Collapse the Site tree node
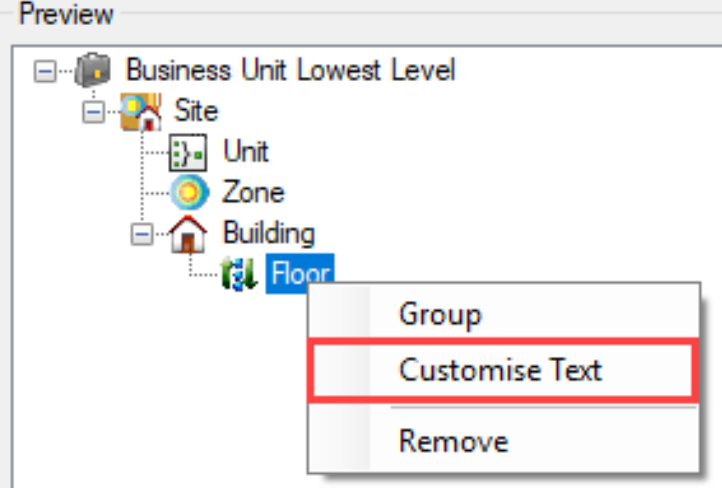This screenshot has height=488, width=722. pos(92,112)
